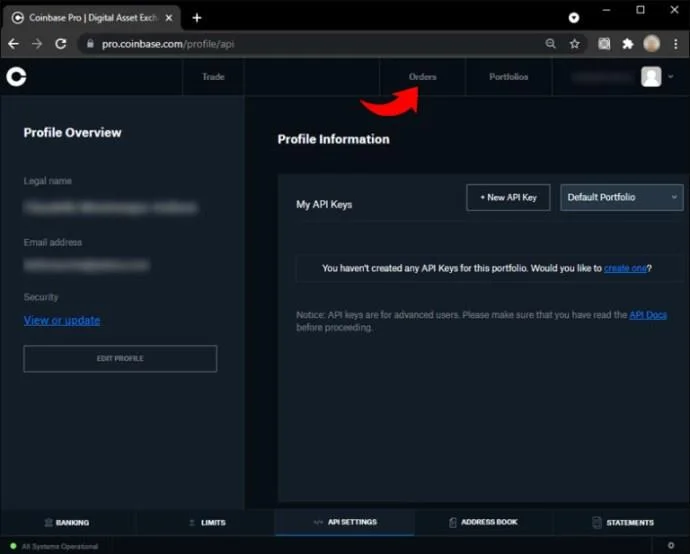Click the My API Keys label

(324, 205)
